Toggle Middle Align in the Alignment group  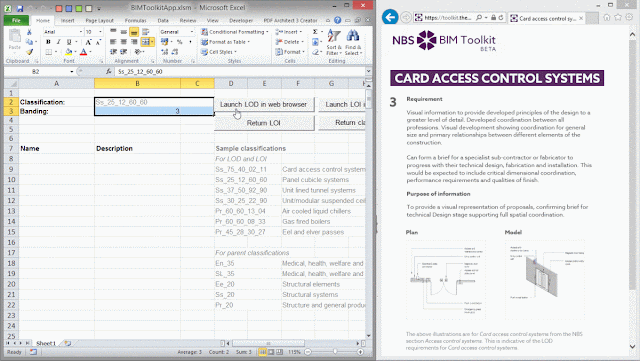123,31
